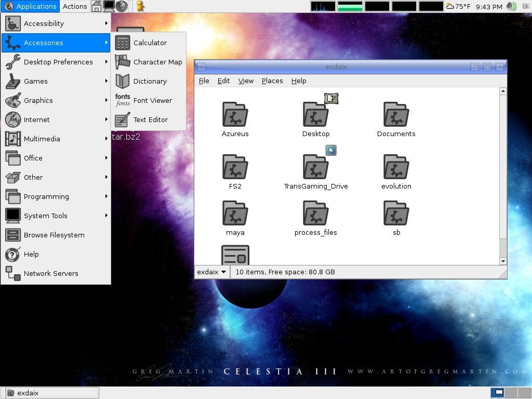
Task: Open the Dictionary application
Action: click(x=148, y=81)
